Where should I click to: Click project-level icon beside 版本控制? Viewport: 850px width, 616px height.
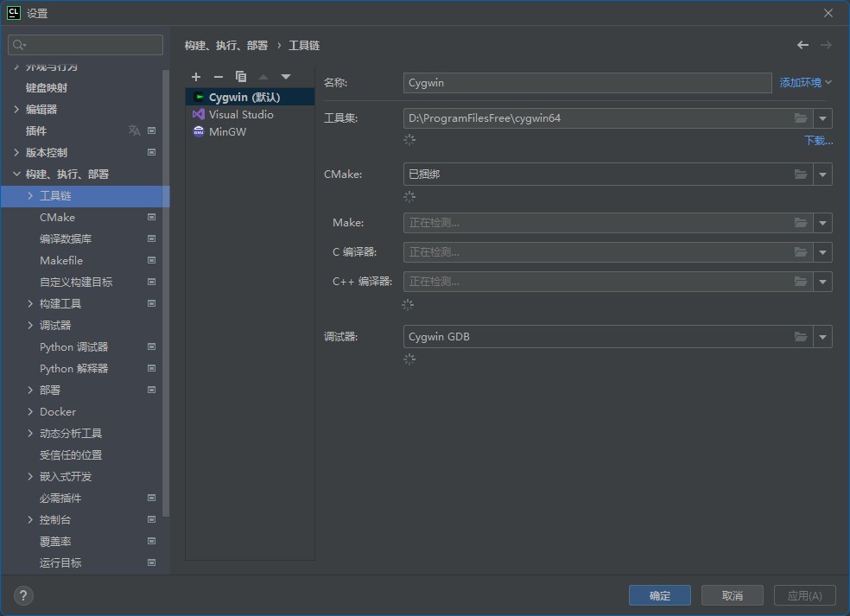pyautogui.click(x=152, y=152)
